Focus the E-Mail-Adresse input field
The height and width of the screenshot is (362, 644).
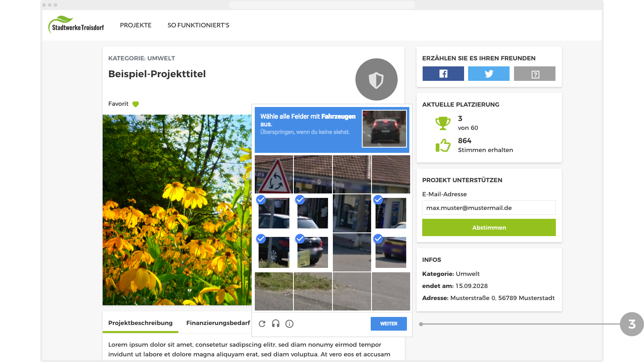tap(489, 208)
